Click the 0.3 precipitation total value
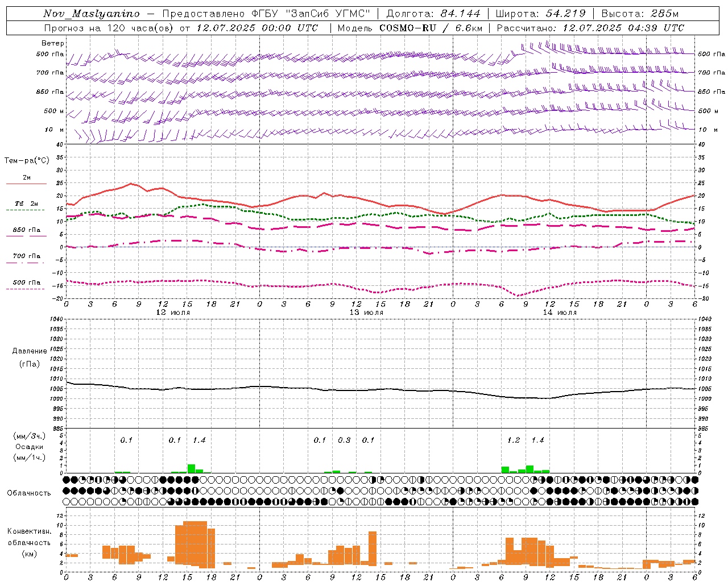This screenshot has height=582, width=728. (x=344, y=440)
